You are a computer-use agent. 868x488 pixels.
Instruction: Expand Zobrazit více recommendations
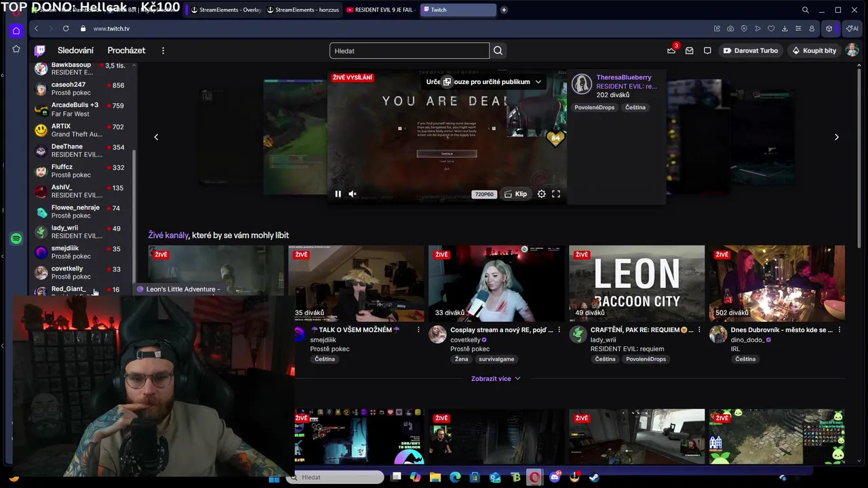click(496, 378)
